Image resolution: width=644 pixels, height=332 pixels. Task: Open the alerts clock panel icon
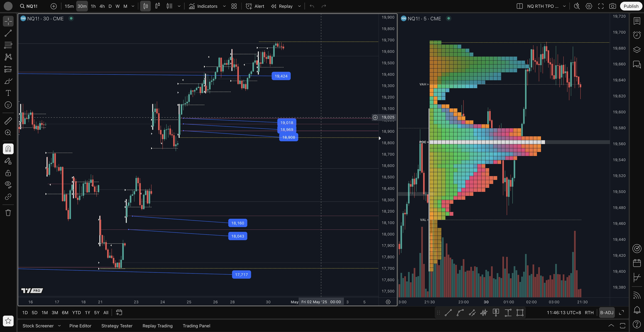coord(637,35)
